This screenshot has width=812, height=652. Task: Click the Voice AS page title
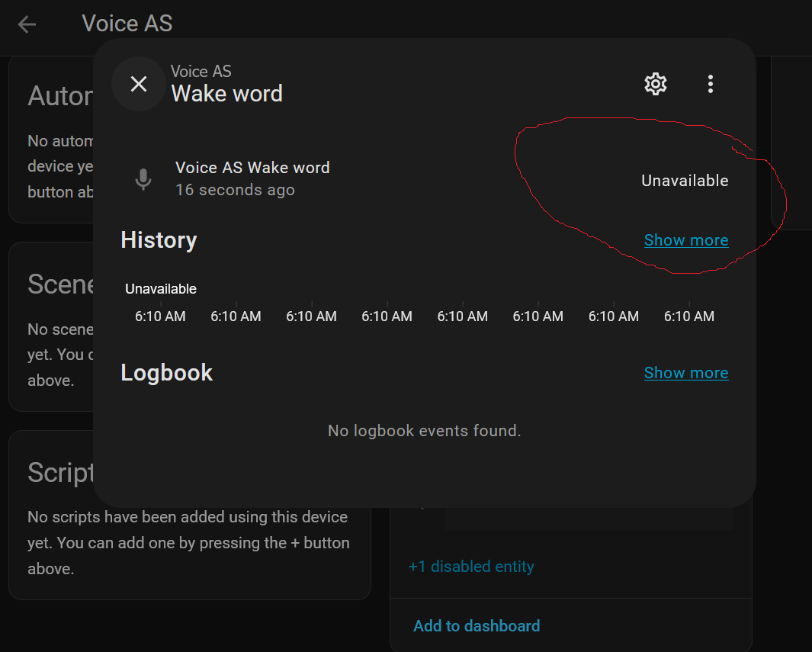(127, 24)
